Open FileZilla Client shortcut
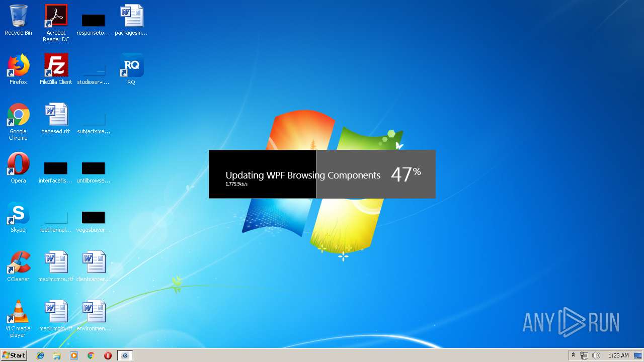 pos(56,69)
